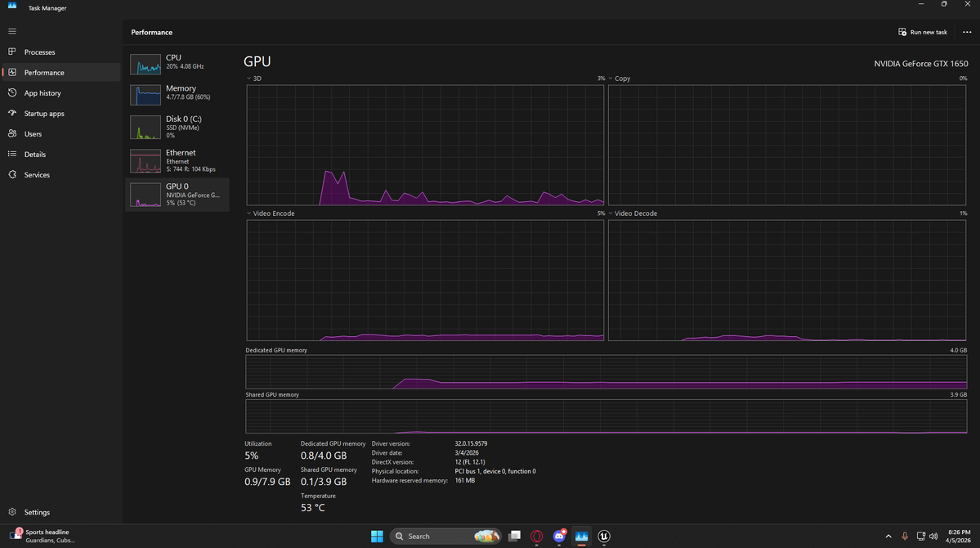
Task: Click the Details list icon
Action: (12, 154)
